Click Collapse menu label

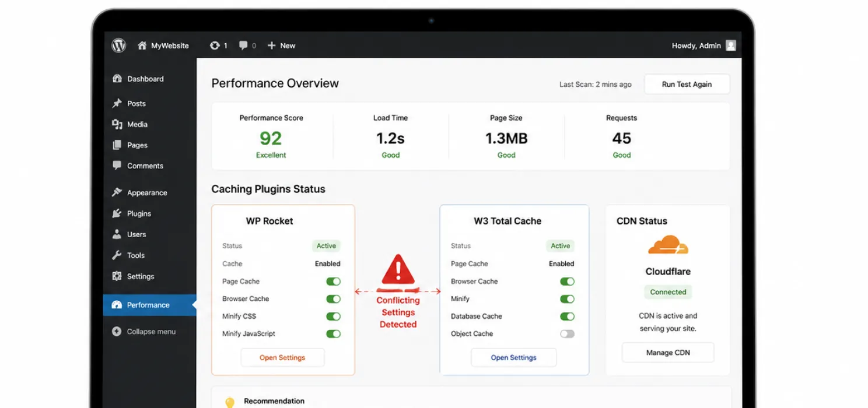[151, 332]
